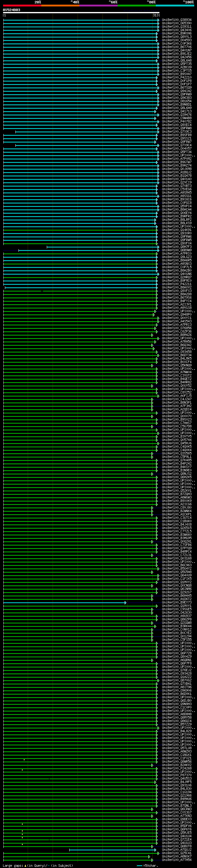Select label UniRef100_P42210
This screenshot has width=197, height=868.
click(x=177, y=78)
